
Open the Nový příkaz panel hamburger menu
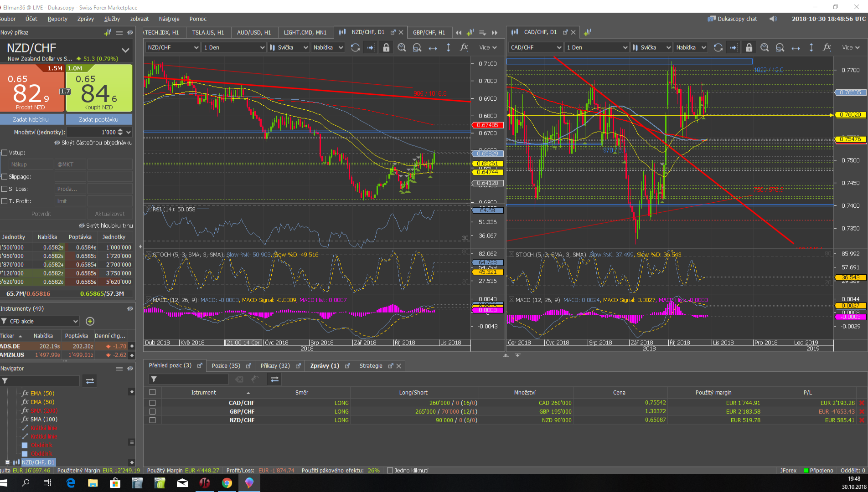119,32
